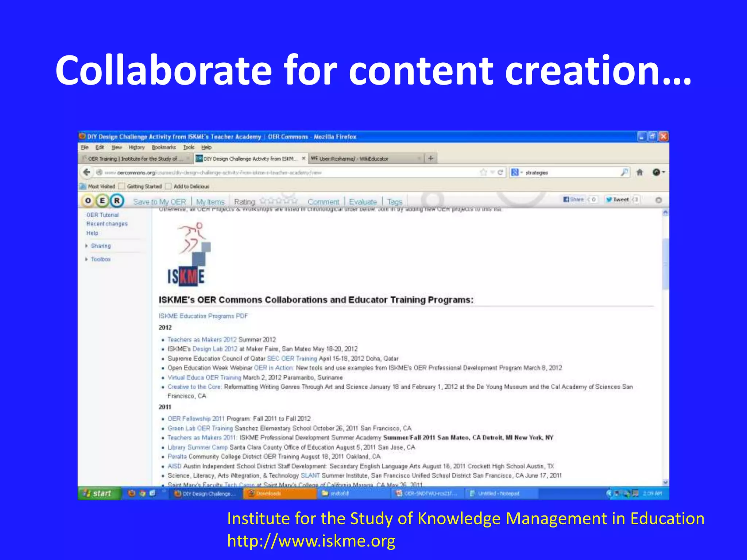Expand the Toolbox sidebar section
Screen dimensions: 747x560
(100, 259)
